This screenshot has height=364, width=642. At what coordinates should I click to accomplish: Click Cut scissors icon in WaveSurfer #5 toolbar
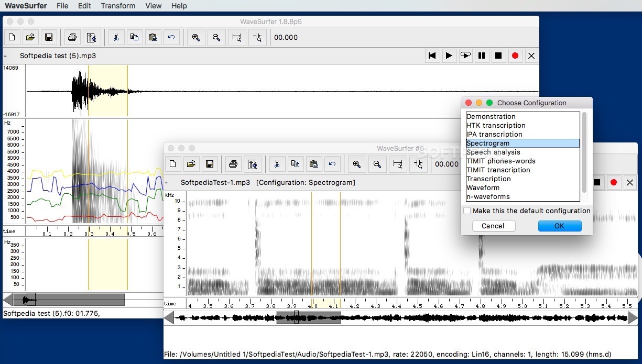(x=277, y=164)
